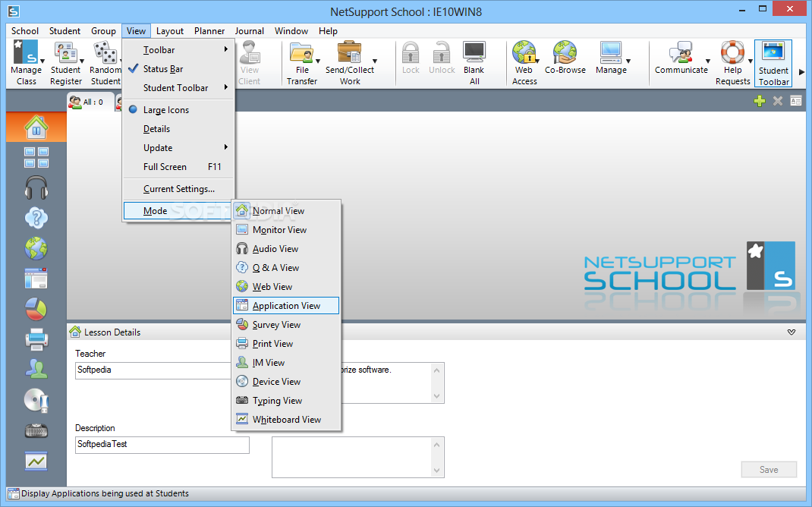This screenshot has width=812, height=507.
Task: Open the Journal menu
Action: pyautogui.click(x=249, y=31)
